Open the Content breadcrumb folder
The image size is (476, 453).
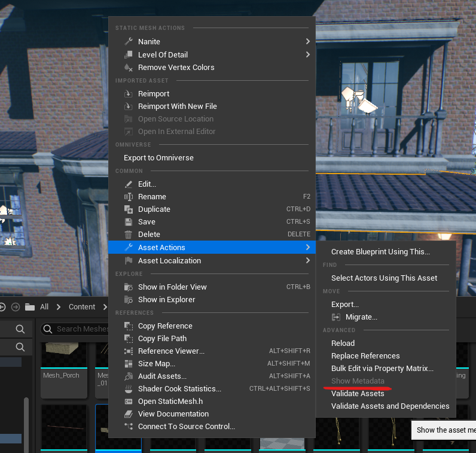(x=82, y=307)
